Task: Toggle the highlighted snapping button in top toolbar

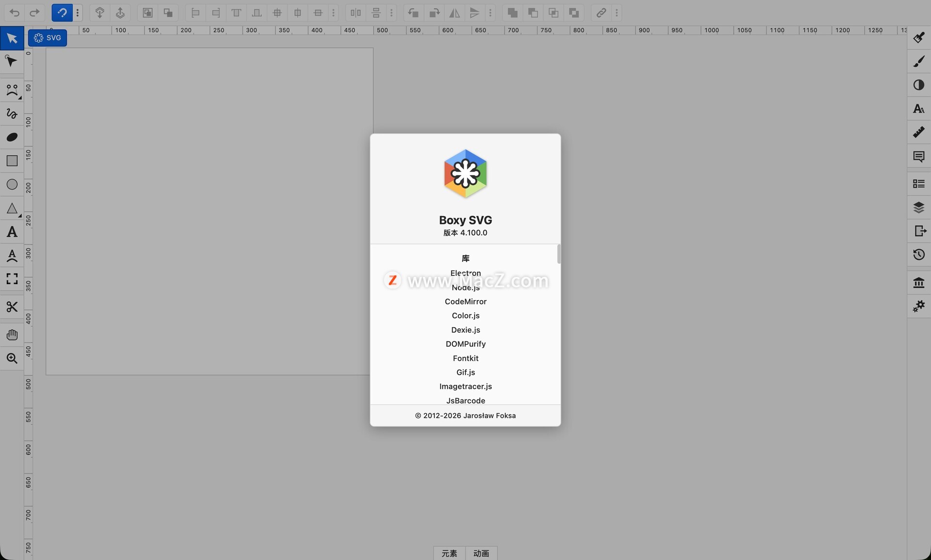Action: coord(62,13)
